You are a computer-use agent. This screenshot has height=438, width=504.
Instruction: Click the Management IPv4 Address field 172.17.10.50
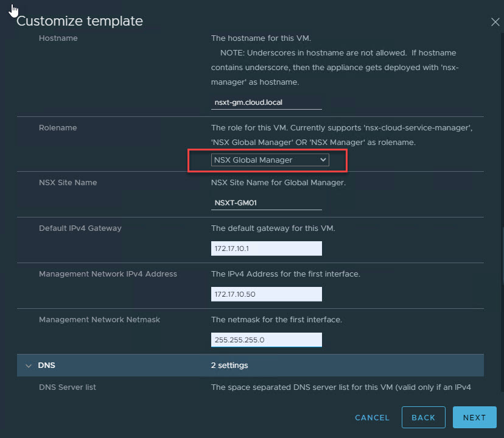[x=267, y=294]
